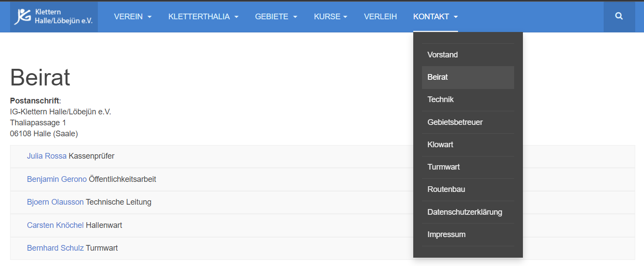This screenshot has height=266, width=644.
Task: Expand the GEBIETE navigation dropdown
Action: pyautogui.click(x=276, y=17)
